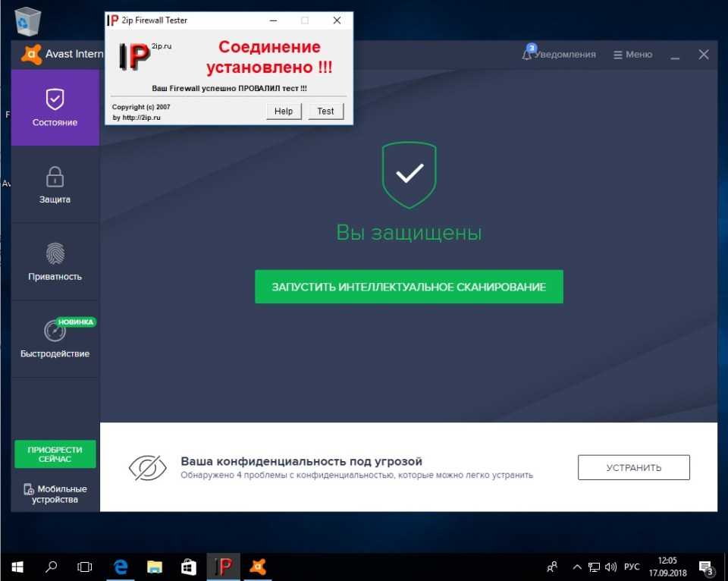Viewport: 728px width, 581px height.
Task: Click the Help button in Firewall Tester
Action: click(x=284, y=111)
